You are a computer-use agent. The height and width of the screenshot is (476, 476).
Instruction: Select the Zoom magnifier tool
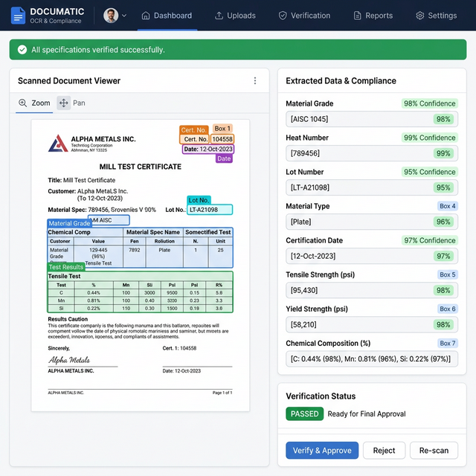pos(23,103)
